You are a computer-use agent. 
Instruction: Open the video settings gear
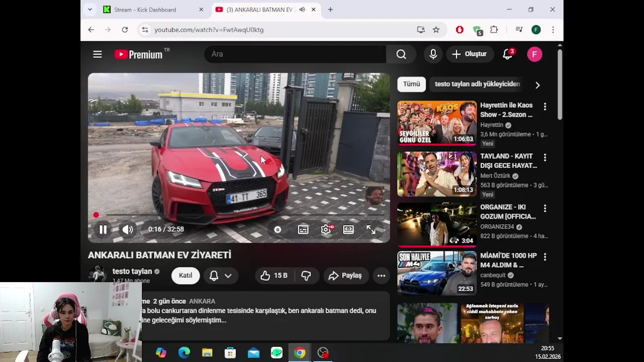(326, 230)
